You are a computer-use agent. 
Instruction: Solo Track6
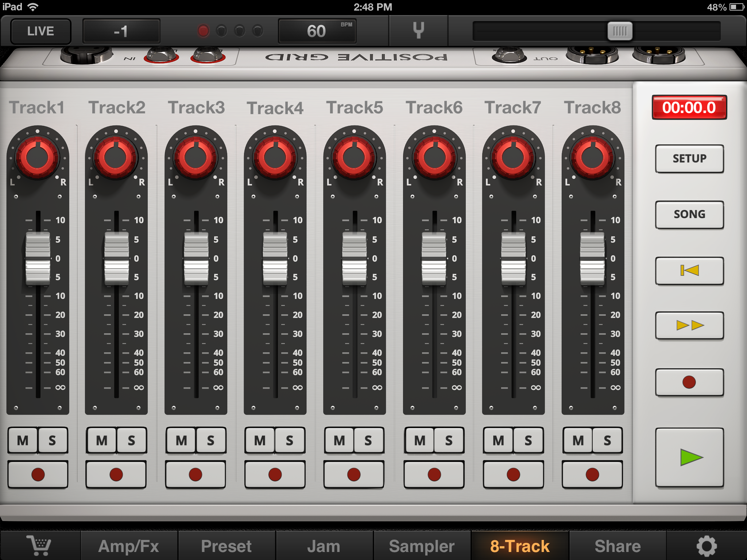pyautogui.click(x=449, y=440)
